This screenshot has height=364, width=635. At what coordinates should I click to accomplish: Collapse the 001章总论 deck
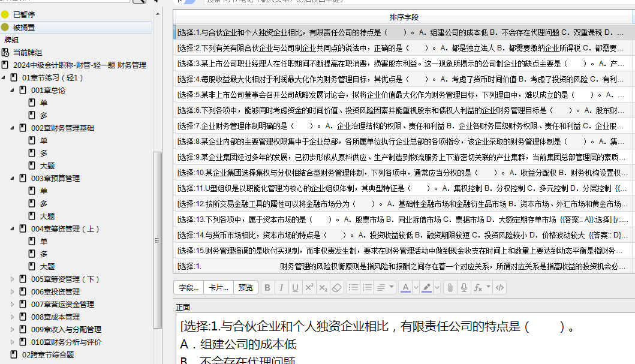[12, 90]
